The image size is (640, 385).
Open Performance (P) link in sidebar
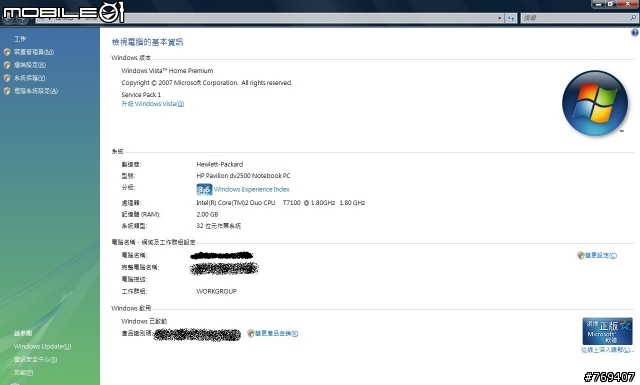point(24,372)
